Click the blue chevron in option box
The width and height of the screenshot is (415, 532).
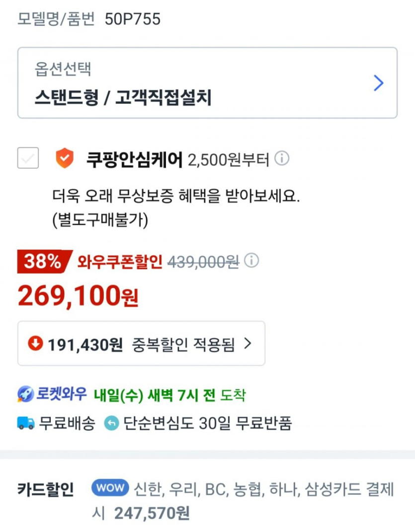(x=378, y=83)
